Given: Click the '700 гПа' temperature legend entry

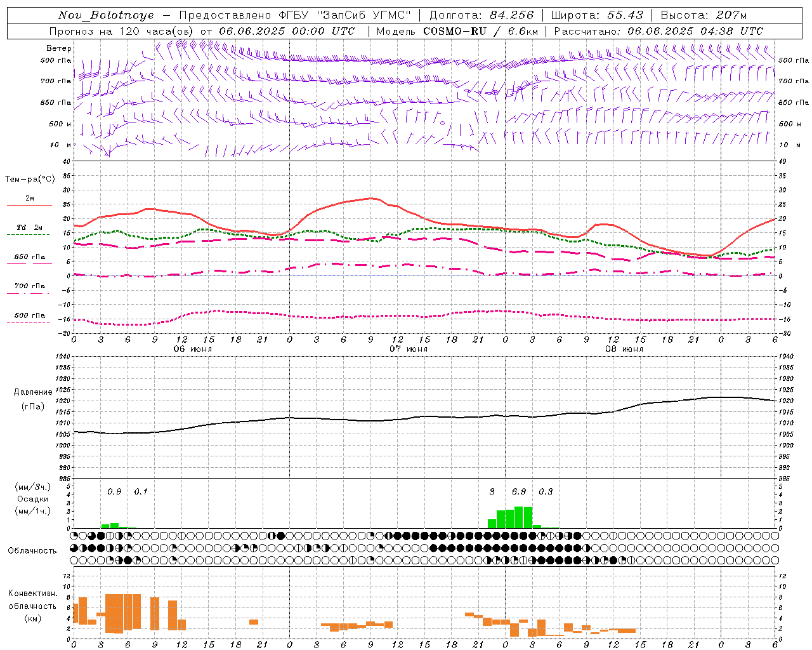Looking at the screenshot, I should 30,286.
